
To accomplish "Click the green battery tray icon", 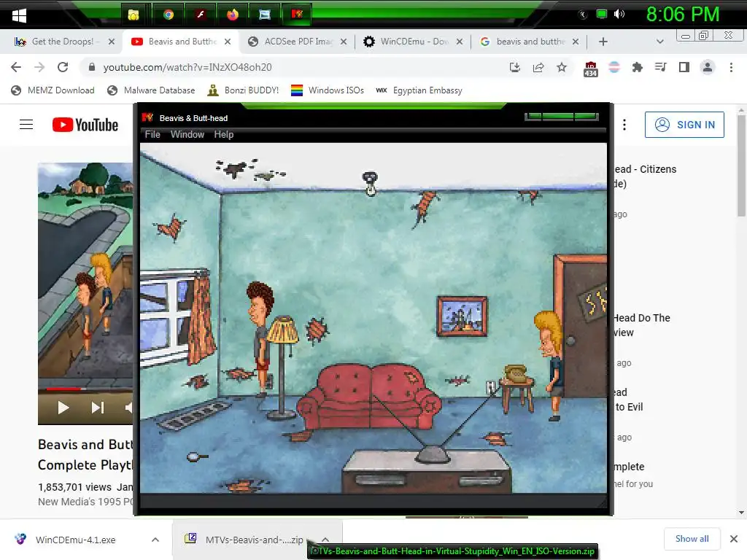I will (x=602, y=15).
